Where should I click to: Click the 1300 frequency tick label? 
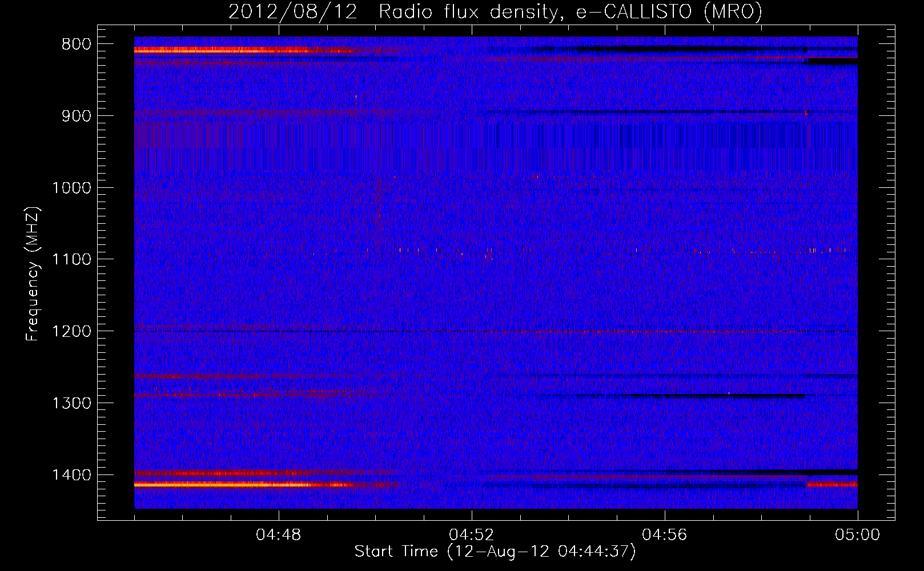[x=71, y=403]
